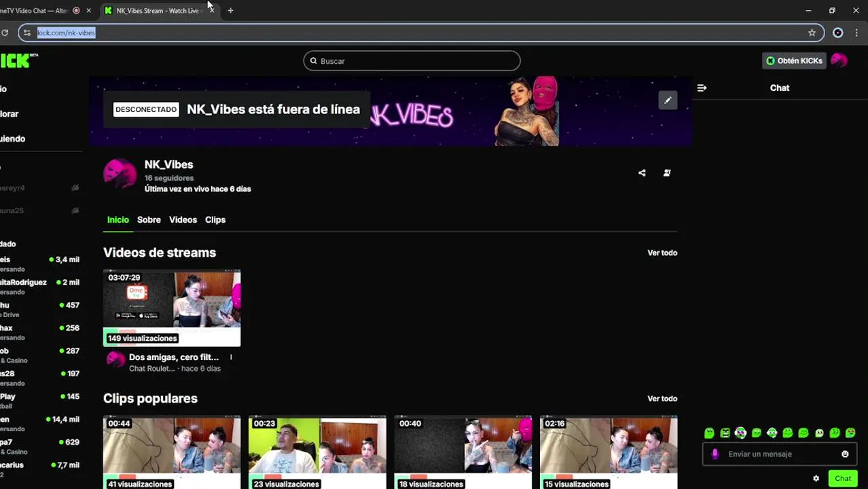Click the search magnifier icon
The image size is (868, 489).
[313, 60]
